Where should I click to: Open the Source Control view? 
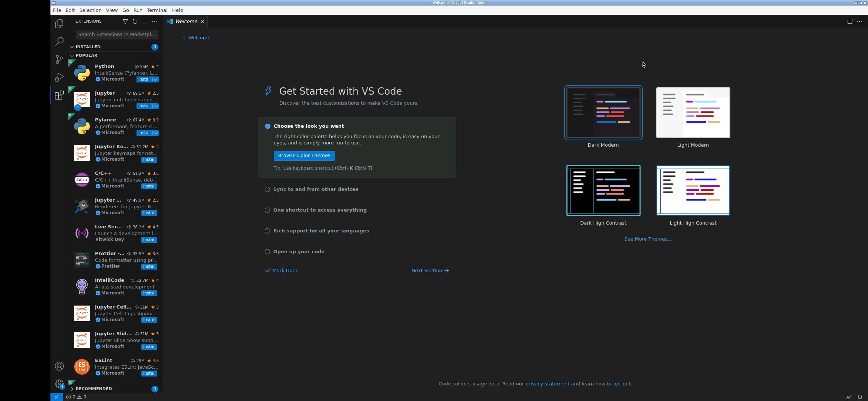[x=59, y=59]
